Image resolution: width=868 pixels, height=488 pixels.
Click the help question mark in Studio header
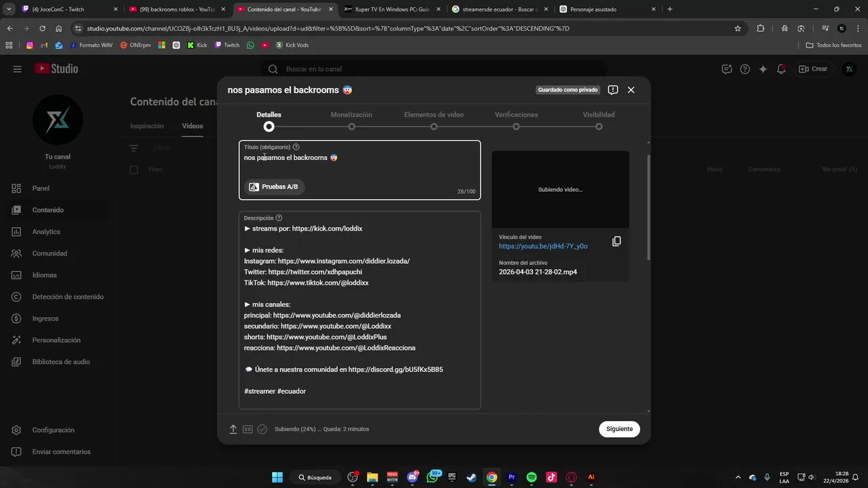pos(745,69)
